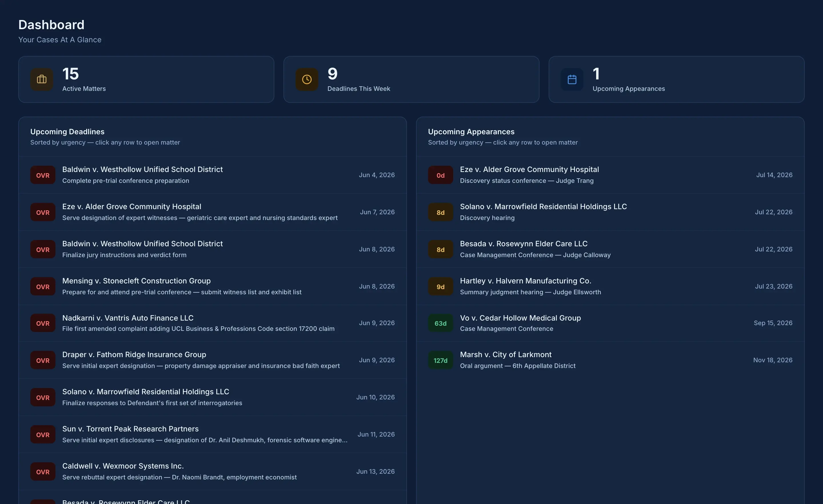Screen dimensions: 823x504
Task: Click the Upcoming Deadlines panel heading
Action: pyautogui.click(x=67, y=132)
